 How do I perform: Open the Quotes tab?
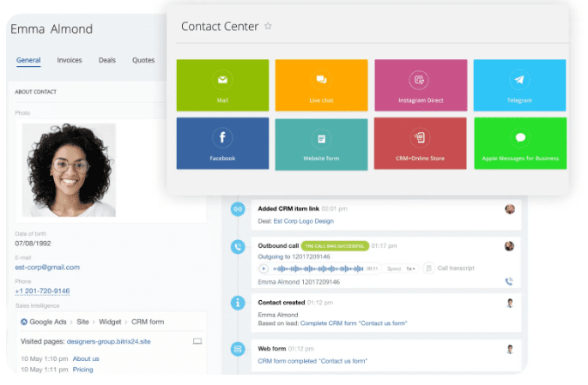pos(143,60)
